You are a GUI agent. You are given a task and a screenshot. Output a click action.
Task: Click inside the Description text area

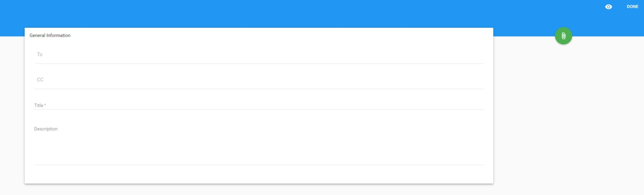259,145
